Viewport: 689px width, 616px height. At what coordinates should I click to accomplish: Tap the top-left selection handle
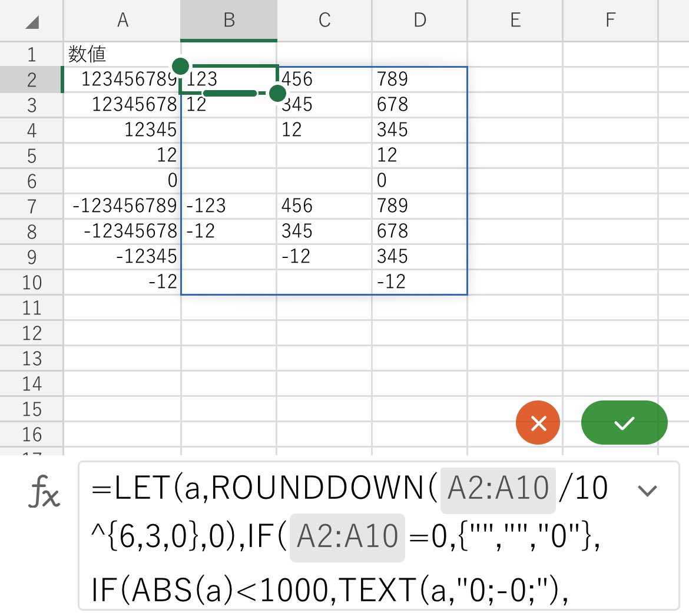tap(180, 67)
